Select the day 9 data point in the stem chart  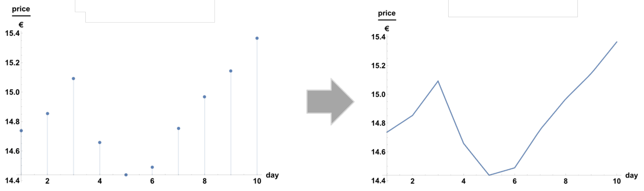(231, 71)
